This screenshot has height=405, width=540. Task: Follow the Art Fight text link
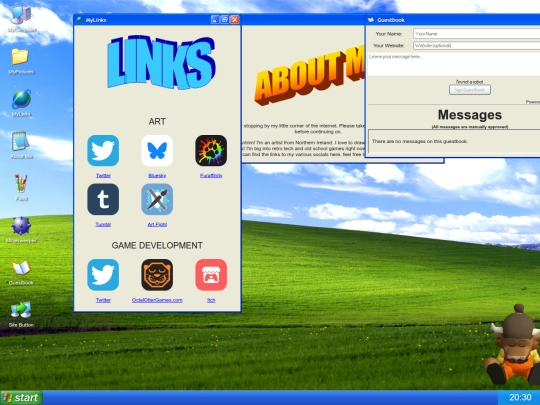click(157, 225)
